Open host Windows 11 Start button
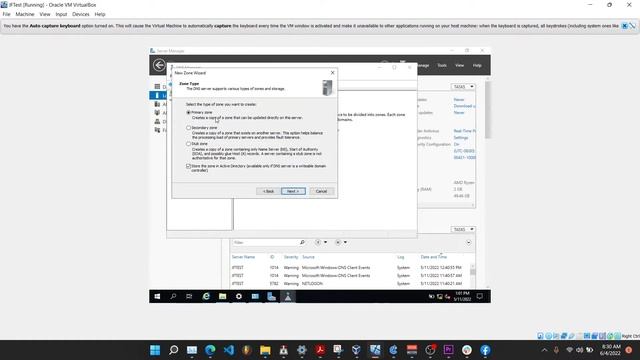640x360 pixels. [155, 350]
